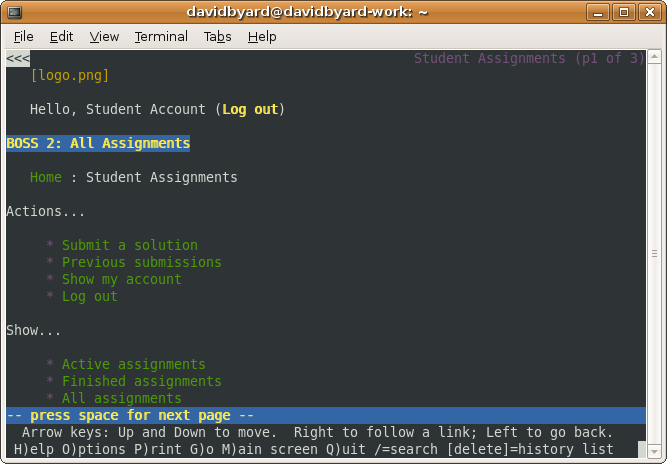Open Previous submissions link
Image resolution: width=667 pixels, height=464 pixels.
click(142, 262)
